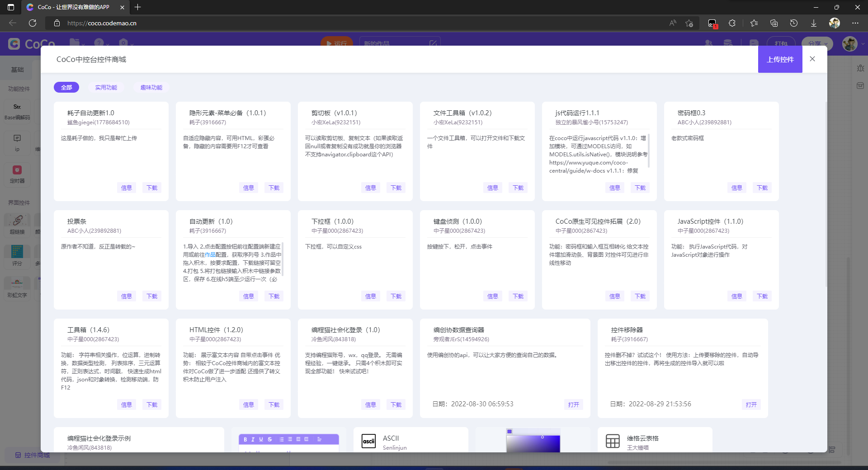
Task: Click the widget store dialog vertical scrollbar
Action: pos(826,194)
